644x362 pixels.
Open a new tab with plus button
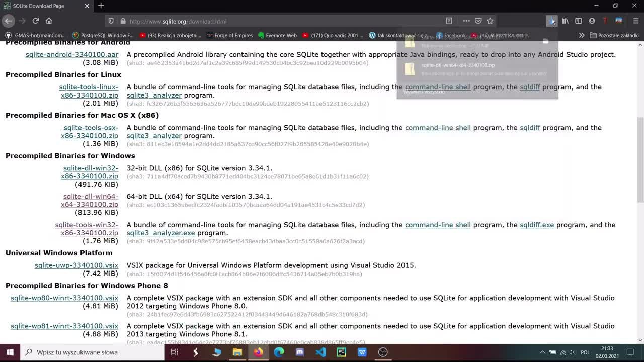(101, 6)
